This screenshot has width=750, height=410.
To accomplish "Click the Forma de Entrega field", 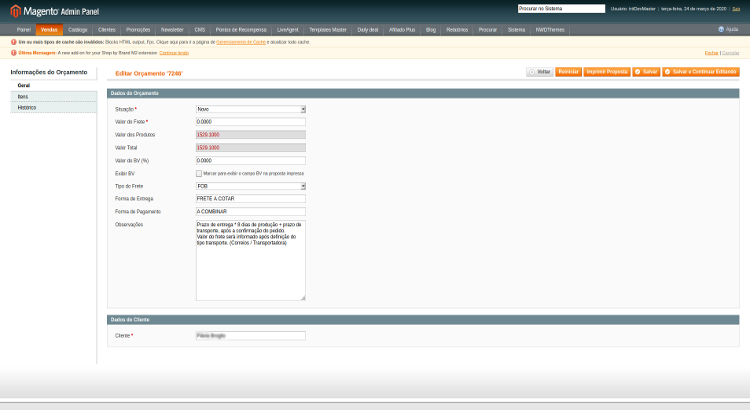I will pyautogui.click(x=251, y=199).
